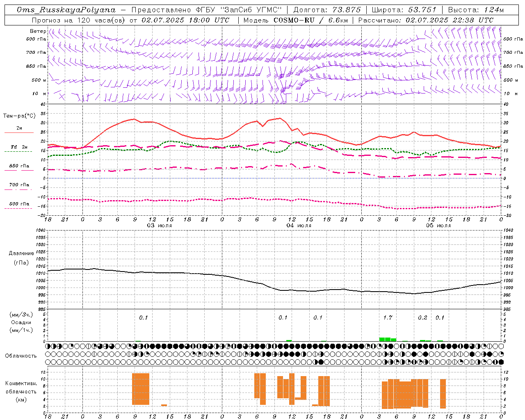Click the '05 июля' date label
The width and height of the screenshot is (525, 420).
pyautogui.click(x=438, y=226)
